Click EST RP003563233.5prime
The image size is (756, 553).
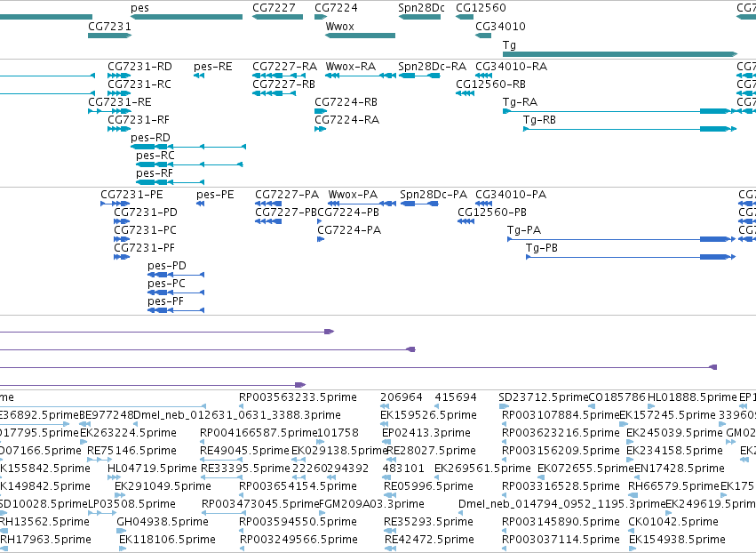click(298, 397)
